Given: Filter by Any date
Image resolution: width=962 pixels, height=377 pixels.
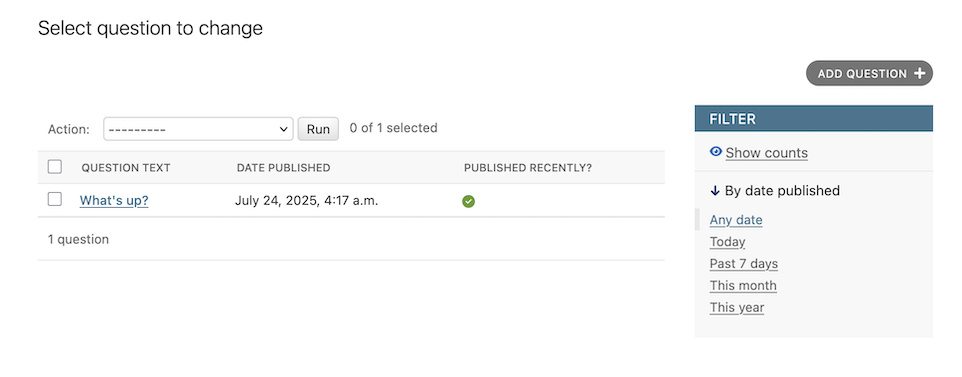Looking at the screenshot, I should [736, 220].
